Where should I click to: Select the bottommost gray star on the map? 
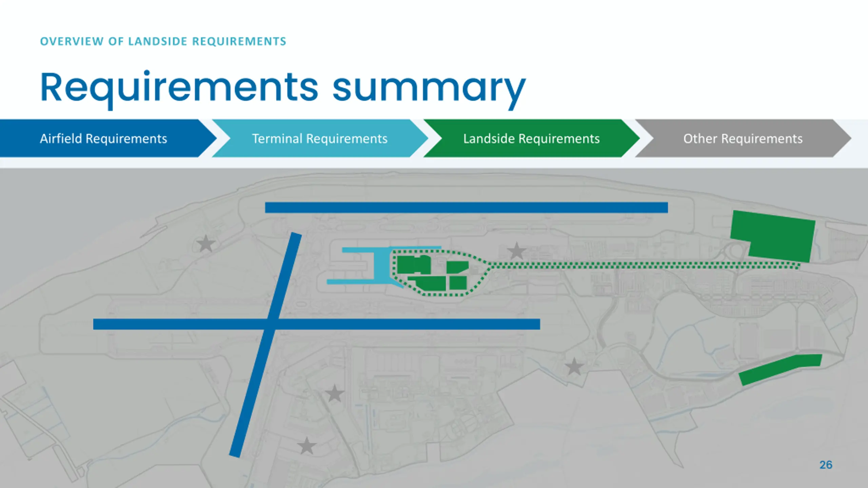pyautogui.click(x=307, y=446)
